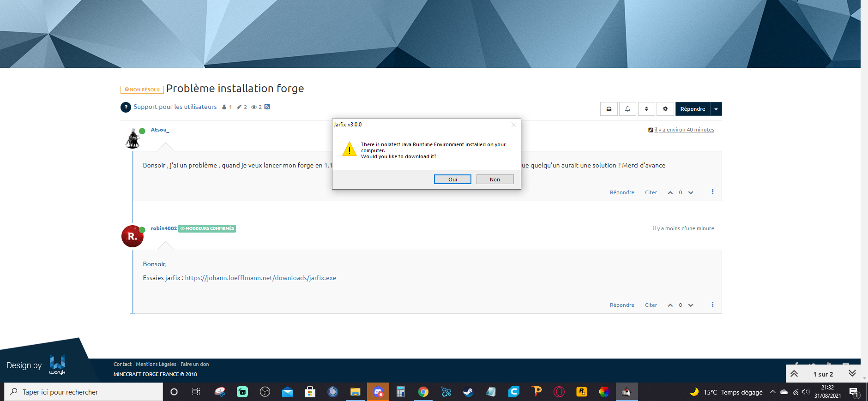Expand the arrow next to Répondre button
868x401 pixels.
tap(716, 109)
